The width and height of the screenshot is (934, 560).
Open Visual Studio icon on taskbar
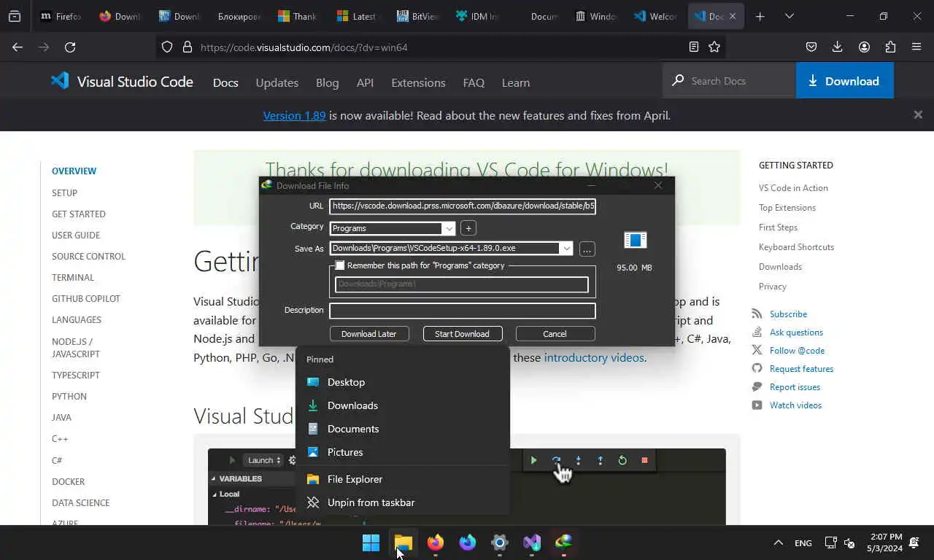pyautogui.click(x=532, y=542)
